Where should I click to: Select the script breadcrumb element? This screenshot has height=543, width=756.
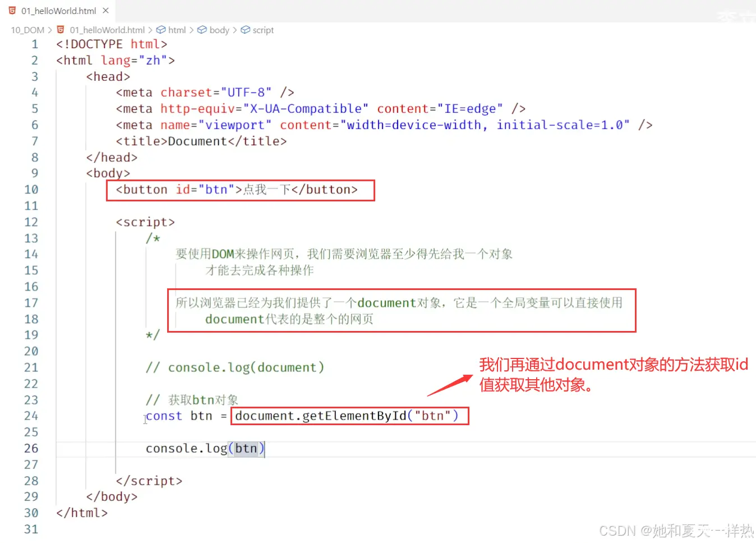click(263, 30)
